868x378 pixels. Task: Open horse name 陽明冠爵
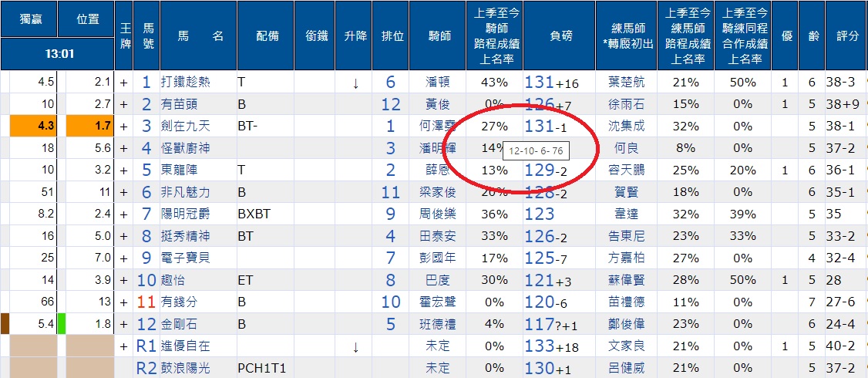click(186, 214)
